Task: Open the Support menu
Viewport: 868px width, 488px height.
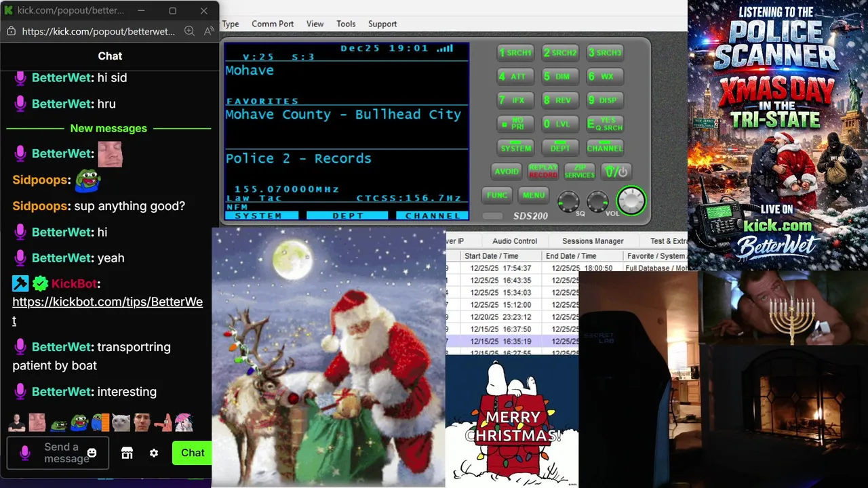Action: tap(382, 24)
